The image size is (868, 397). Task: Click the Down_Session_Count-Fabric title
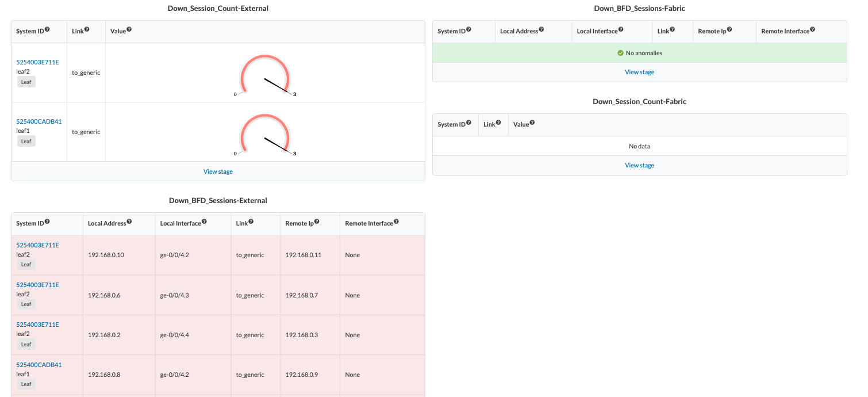[x=639, y=101]
